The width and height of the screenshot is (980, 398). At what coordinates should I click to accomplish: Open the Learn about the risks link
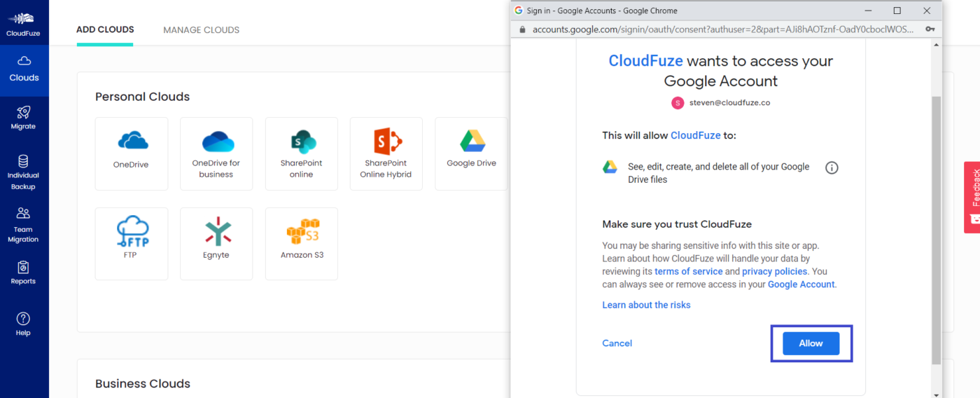[646, 305]
